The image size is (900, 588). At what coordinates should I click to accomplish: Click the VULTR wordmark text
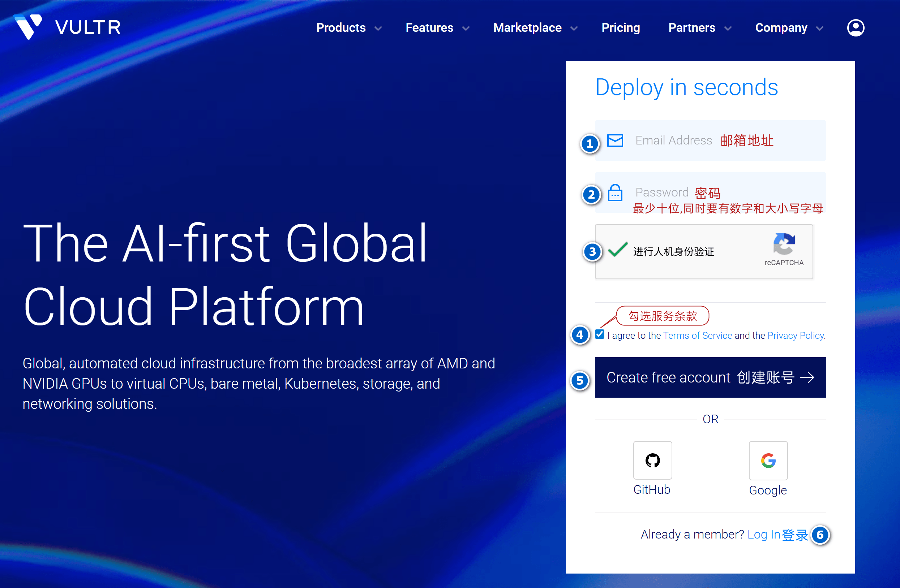tap(88, 27)
